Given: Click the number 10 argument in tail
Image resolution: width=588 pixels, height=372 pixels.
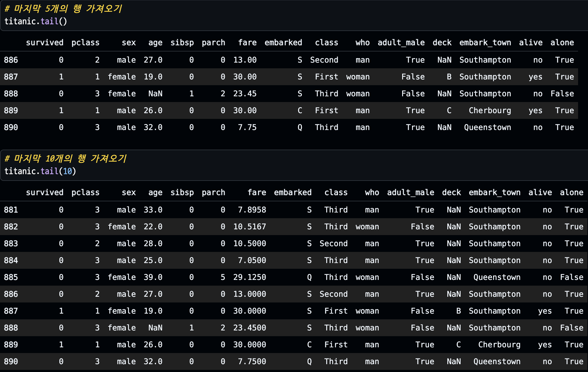Looking at the screenshot, I should (67, 171).
